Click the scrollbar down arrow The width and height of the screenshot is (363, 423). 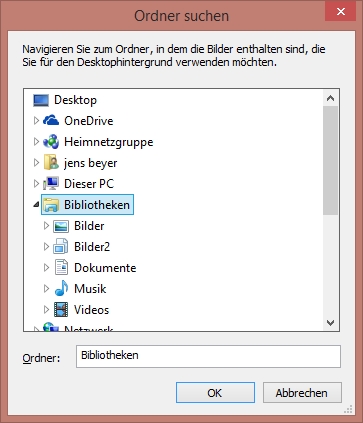click(330, 323)
